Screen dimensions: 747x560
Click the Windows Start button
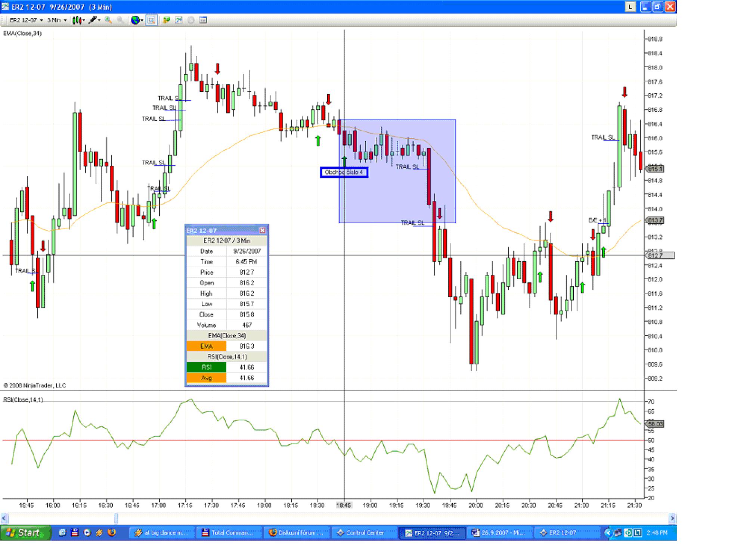[25, 533]
